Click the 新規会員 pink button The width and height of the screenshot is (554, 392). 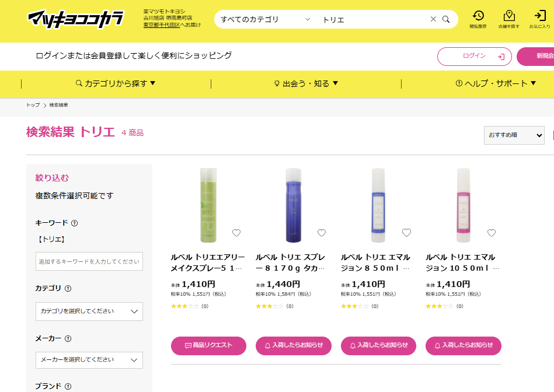pyautogui.click(x=536, y=57)
